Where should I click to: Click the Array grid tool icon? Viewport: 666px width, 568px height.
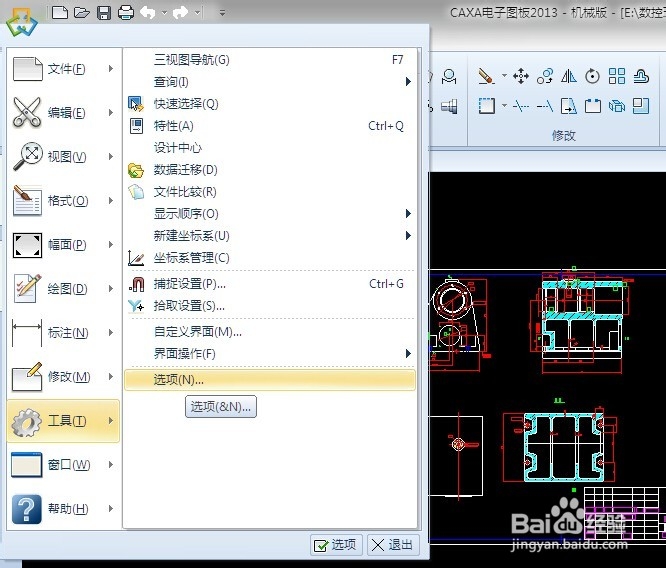tap(617, 76)
